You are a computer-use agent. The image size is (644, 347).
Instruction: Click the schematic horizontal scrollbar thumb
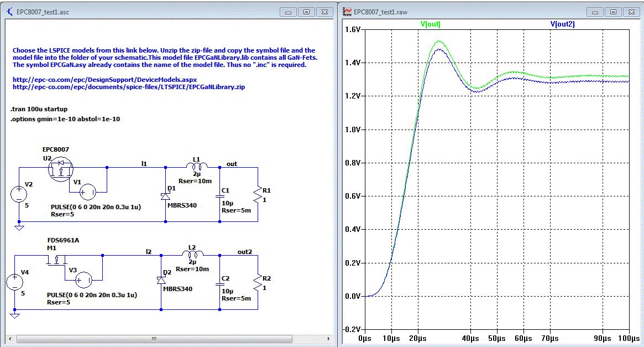coord(154,339)
